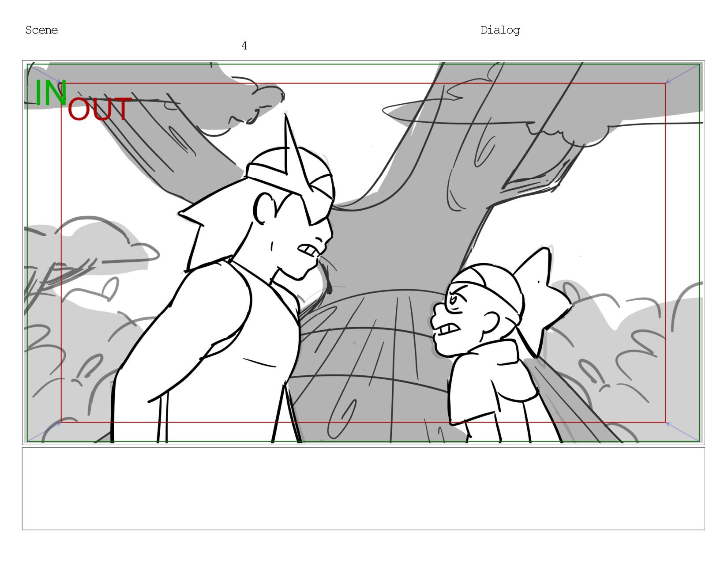Click the "Dialog" header label
Image resolution: width=728 pixels, height=563 pixels.
[x=500, y=30]
